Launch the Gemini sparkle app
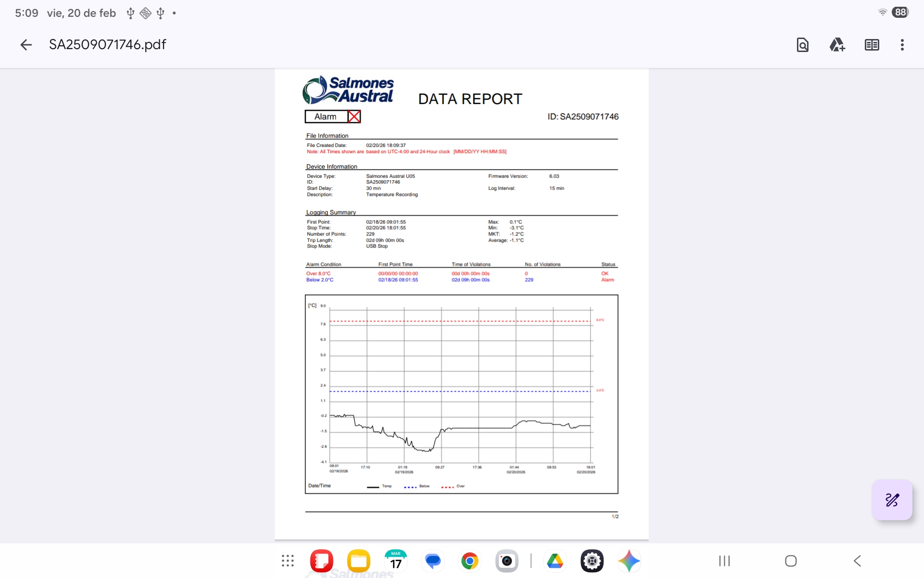 pos(629,561)
